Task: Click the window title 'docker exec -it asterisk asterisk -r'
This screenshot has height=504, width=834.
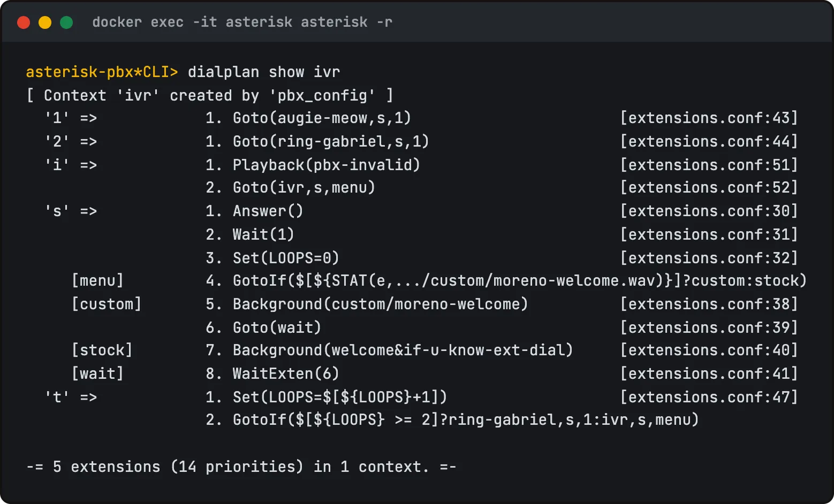Action: (242, 22)
